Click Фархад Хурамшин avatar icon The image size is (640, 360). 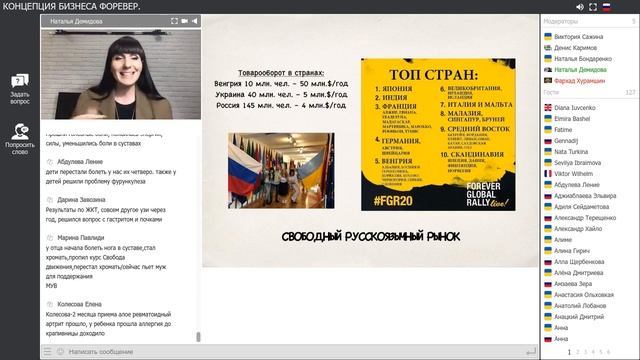[548, 80]
